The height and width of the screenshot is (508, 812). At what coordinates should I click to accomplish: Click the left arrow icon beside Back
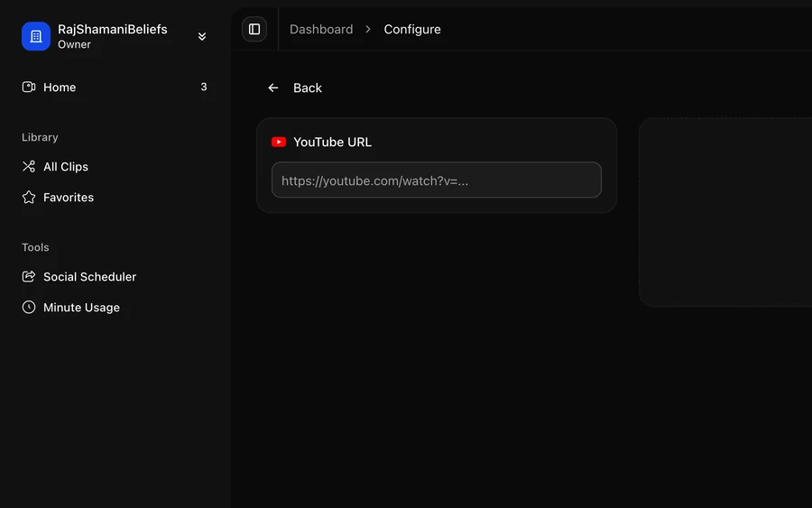coord(273,88)
